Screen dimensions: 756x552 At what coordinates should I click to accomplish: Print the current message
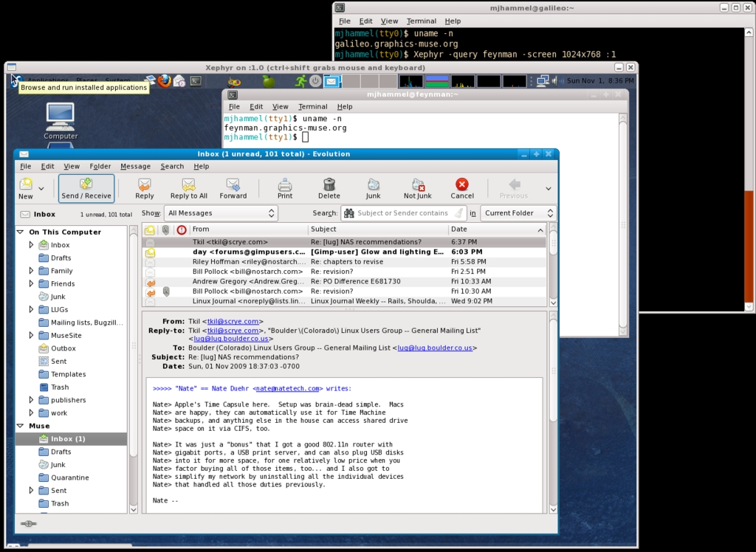pos(285,188)
